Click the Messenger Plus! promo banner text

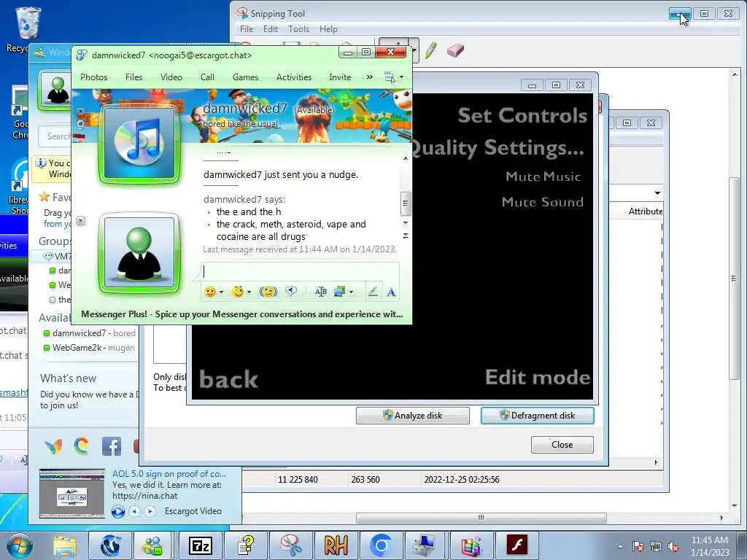pos(241,314)
